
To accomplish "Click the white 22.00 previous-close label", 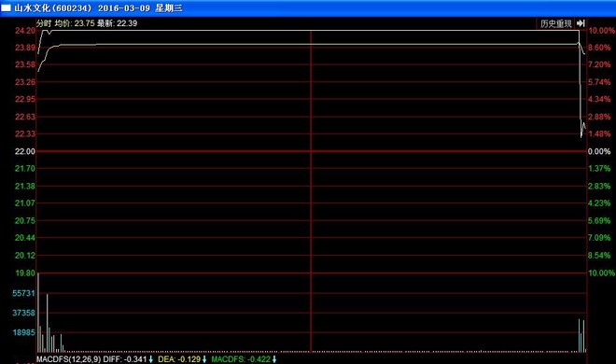I will (x=25, y=151).
